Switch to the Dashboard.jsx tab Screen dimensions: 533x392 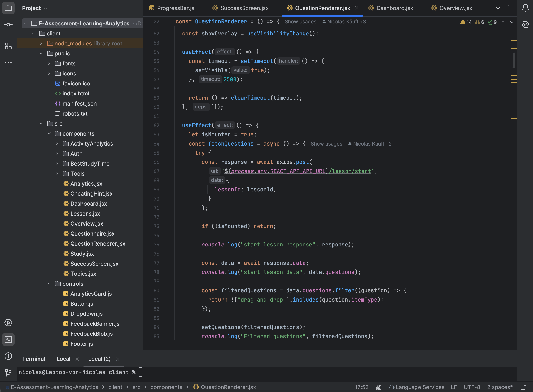click(391, 8)
